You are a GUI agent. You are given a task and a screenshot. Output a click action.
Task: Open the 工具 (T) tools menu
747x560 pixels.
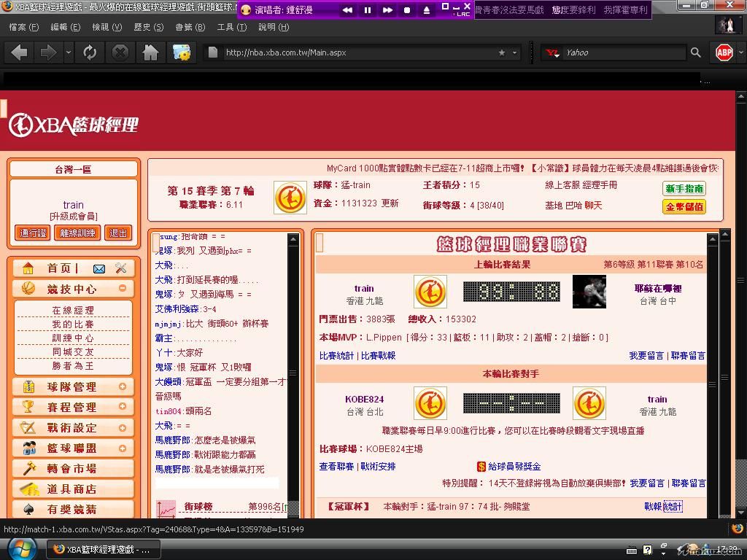tap(232, 27)
